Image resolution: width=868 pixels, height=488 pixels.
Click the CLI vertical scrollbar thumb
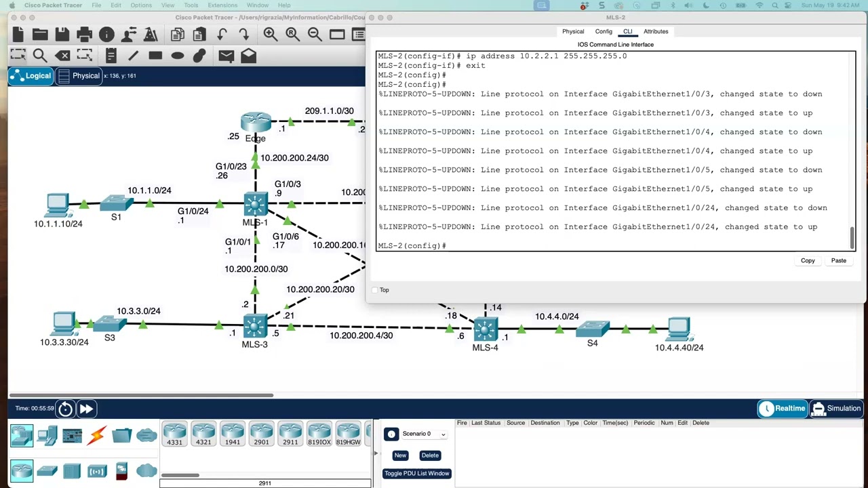click(852, 238)
